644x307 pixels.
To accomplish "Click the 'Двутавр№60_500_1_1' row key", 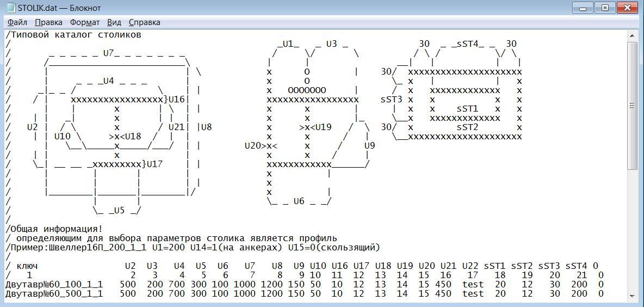I will (x=54, y=294).
